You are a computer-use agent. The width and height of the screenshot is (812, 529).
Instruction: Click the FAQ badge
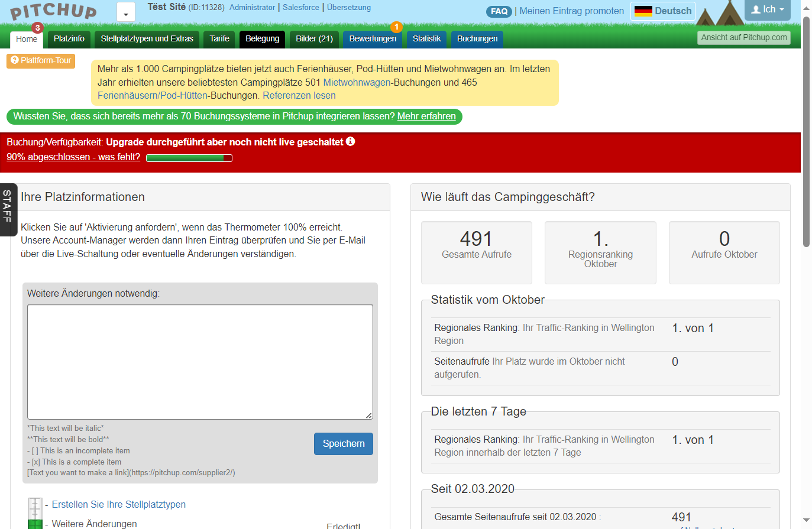[x=499, y=11]
